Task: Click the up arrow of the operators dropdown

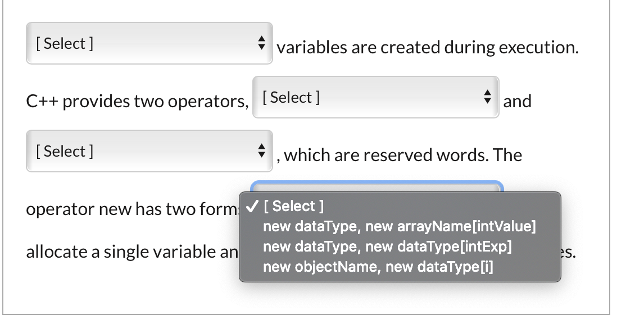Action: coord(487,94)
